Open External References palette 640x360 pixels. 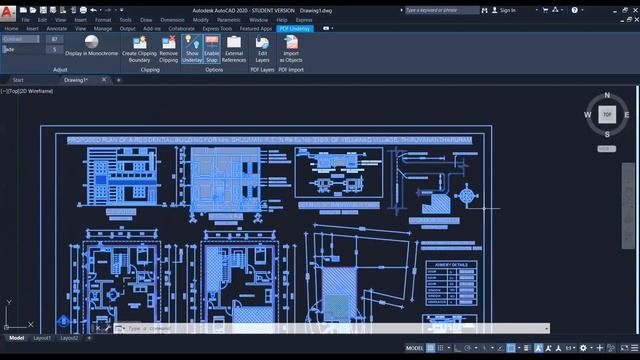point(234,49)
